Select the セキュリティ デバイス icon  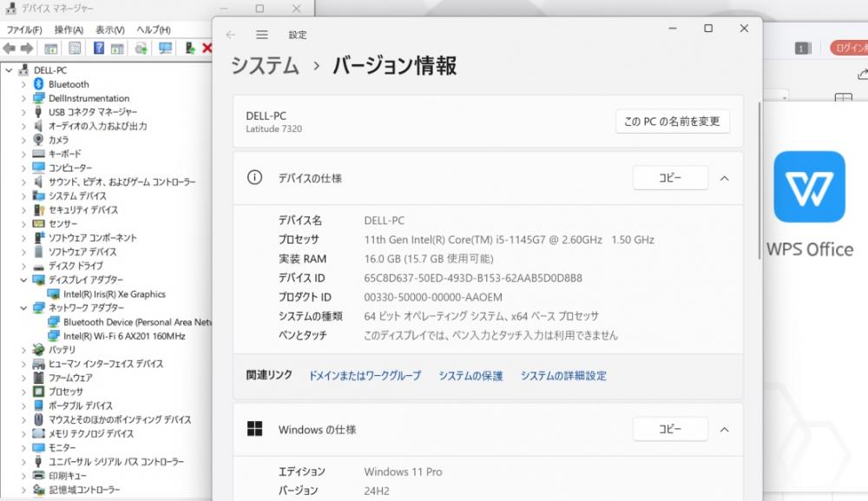pyautogui.click(x=38, y=210)
